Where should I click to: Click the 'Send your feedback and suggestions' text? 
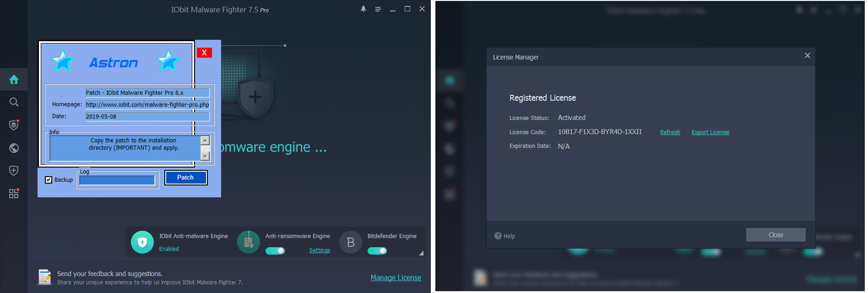click(x=109, y=274)
